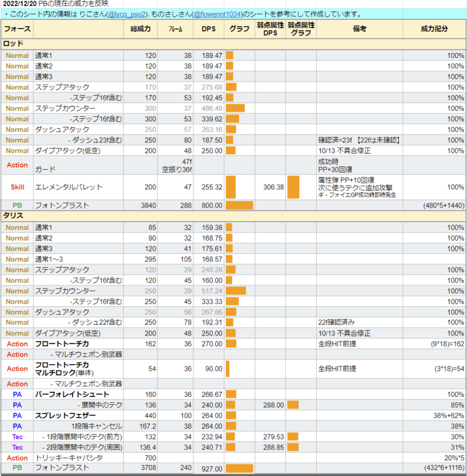Click the 306.38 weak-element DPS cell
467x476 pixels.
[x=270, y=187]
